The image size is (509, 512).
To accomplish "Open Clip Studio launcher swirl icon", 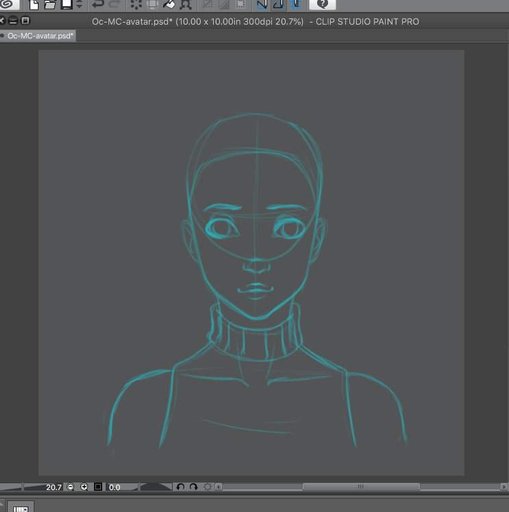I will pyautogui.click(x=9, y=4).
